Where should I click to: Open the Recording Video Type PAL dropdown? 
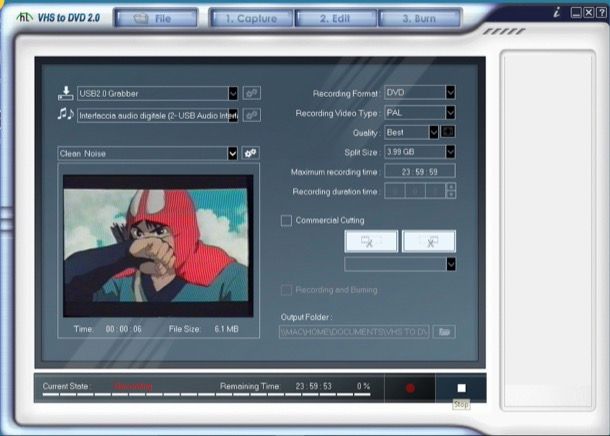click(450, 112)
